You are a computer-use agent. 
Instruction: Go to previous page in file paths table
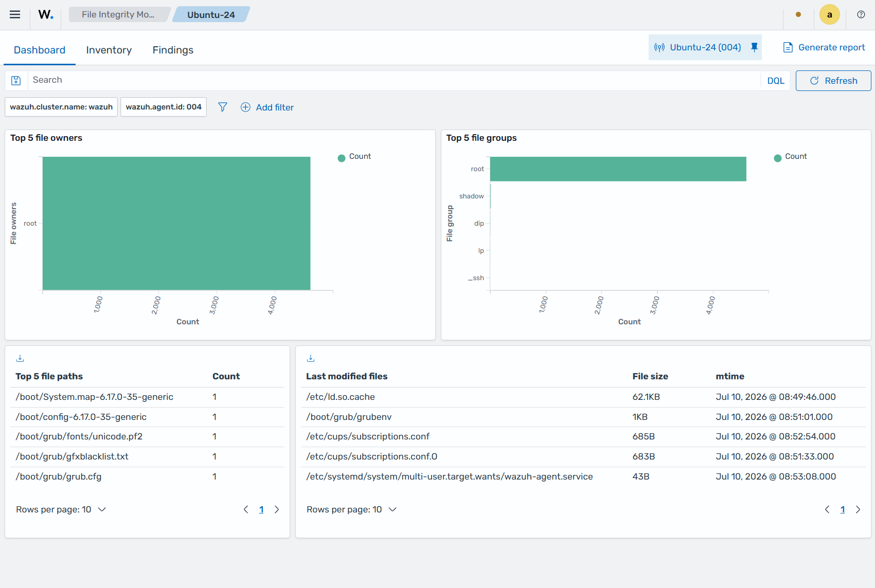[x=246, y=509]
